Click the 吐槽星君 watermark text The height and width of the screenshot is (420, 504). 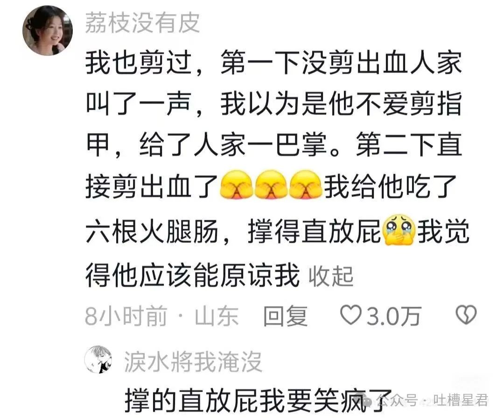point(461,401)
